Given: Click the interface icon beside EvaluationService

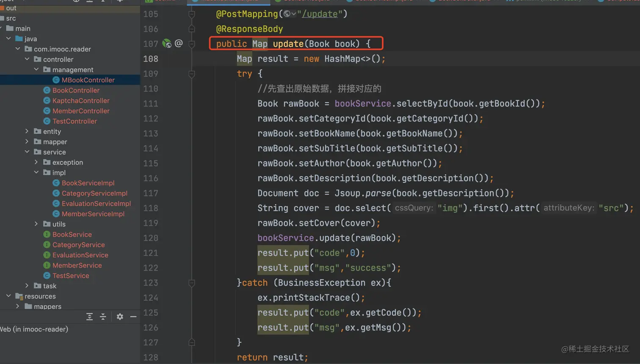Looking at the screenshot, I should click(47, 255).
